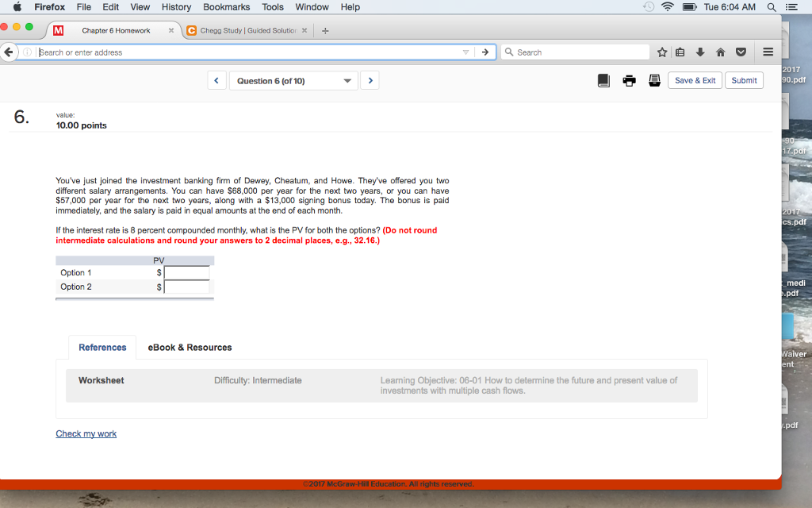
Task: Click the browser back arrow button
Action: (8, 52)
